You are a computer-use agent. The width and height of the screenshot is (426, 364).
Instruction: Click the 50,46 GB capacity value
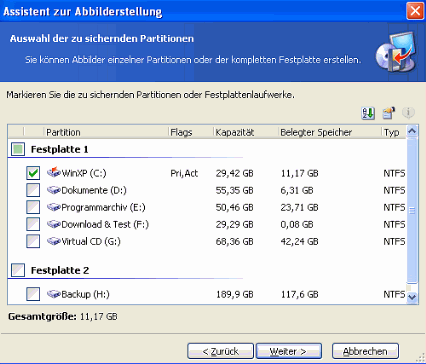[234, 207]
